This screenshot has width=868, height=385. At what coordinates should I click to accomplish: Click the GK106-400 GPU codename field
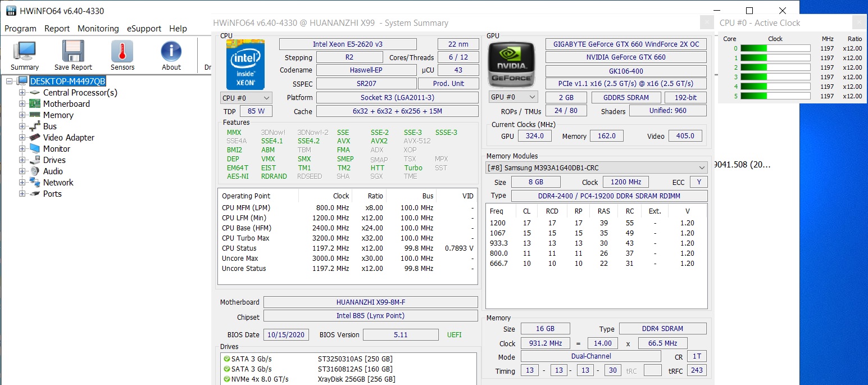[x=626, y=71]
